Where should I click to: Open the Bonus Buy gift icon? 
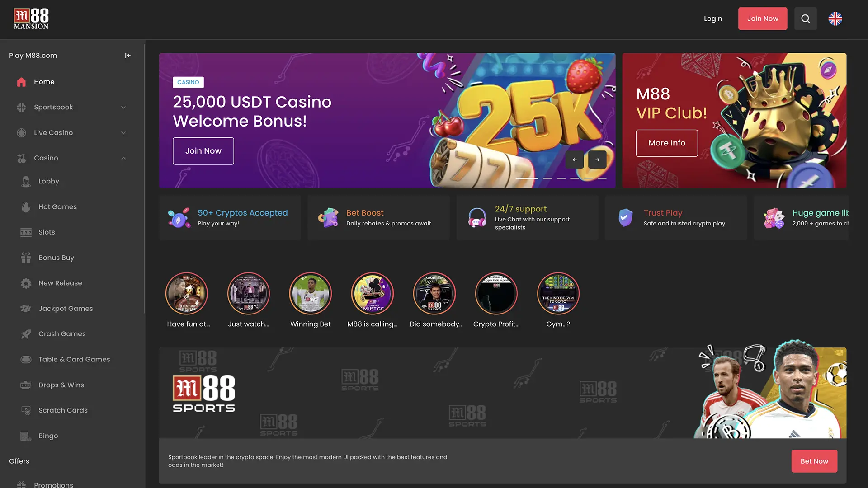26,258
